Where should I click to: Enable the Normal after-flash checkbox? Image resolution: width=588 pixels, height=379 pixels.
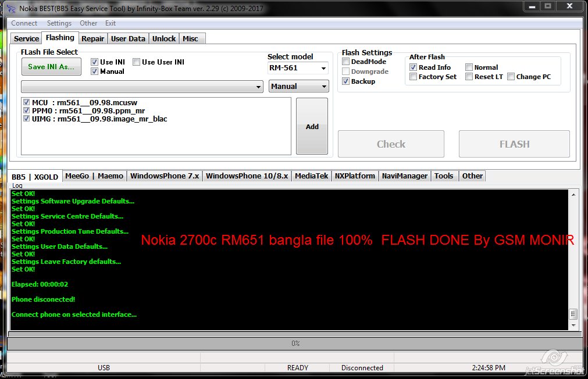click(469, 67)
